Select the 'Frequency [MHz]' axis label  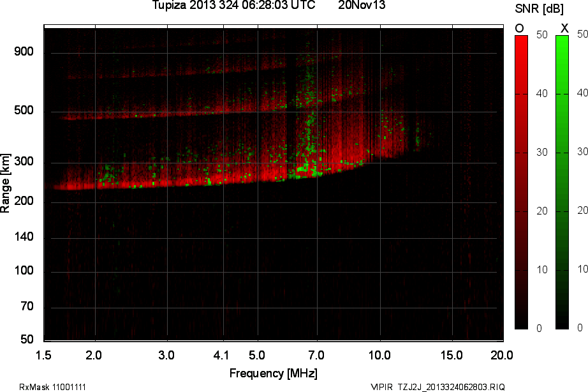[x=273, y=373]
